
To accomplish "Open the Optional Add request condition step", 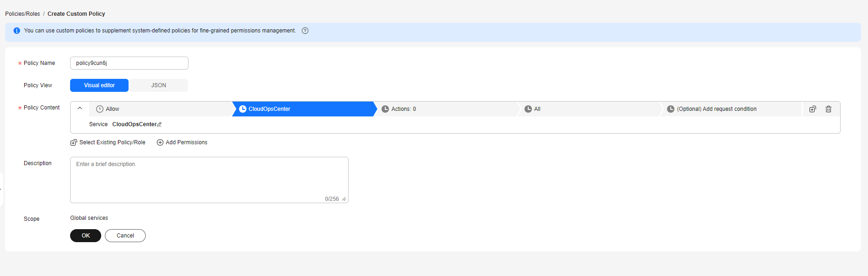I will (732, 109).
